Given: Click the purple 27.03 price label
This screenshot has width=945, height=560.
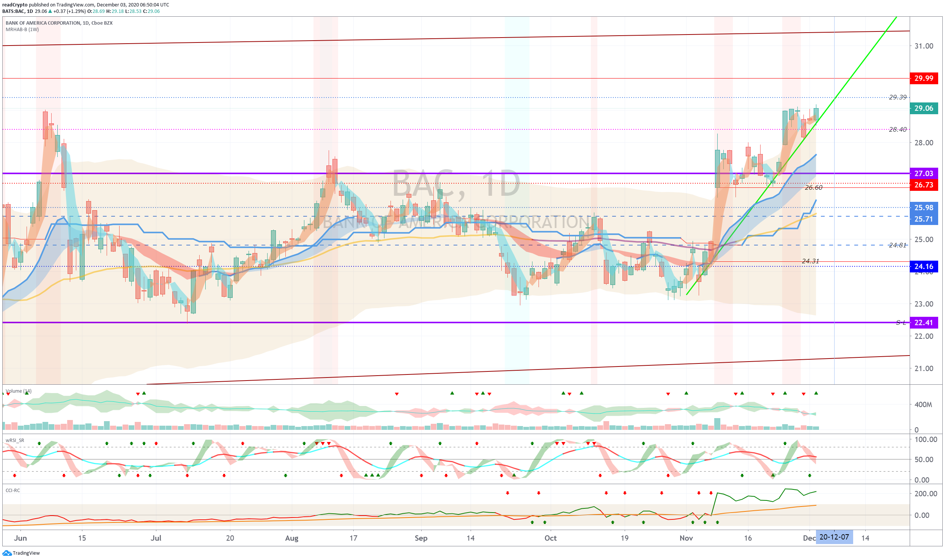Looking at the screenshot, I should [x=924, y=173].
